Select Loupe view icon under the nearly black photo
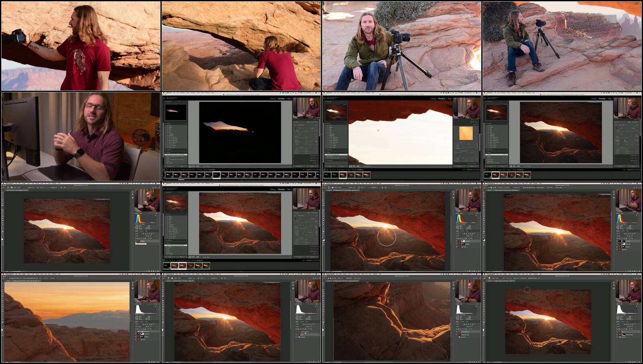The height and width of the screenshot is (364, 643). click(189, 166)
